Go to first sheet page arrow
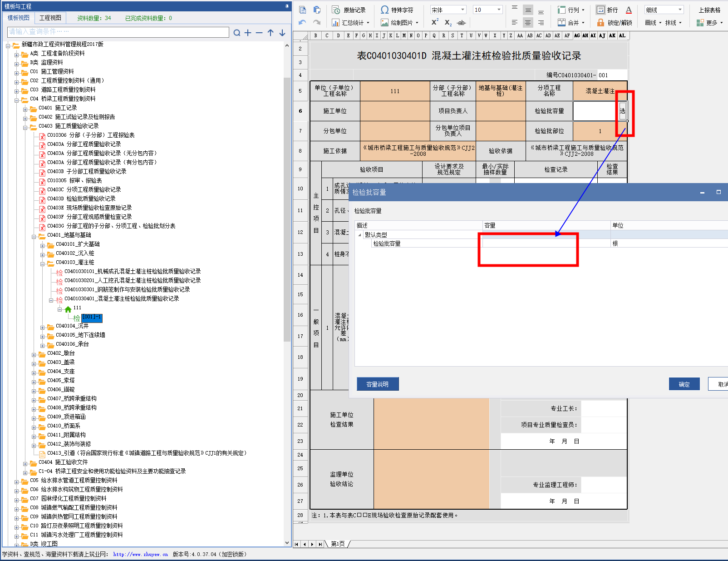 tap(297, 544)
